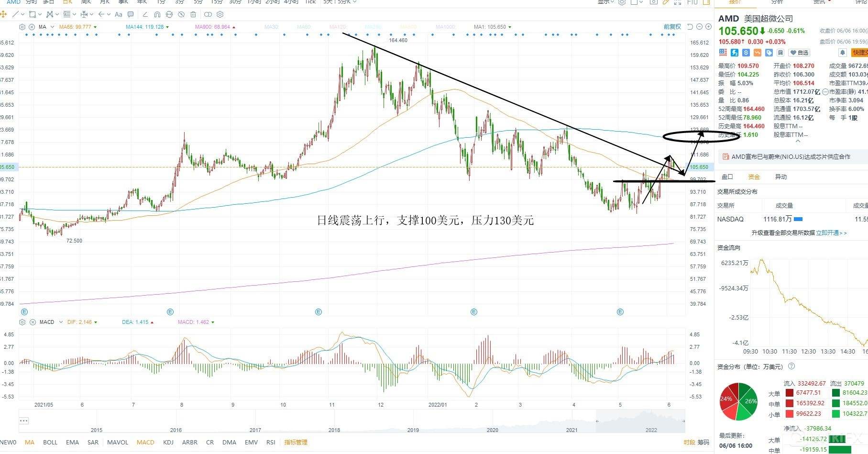Select the parallel lines drawing tool

(67, 14)
